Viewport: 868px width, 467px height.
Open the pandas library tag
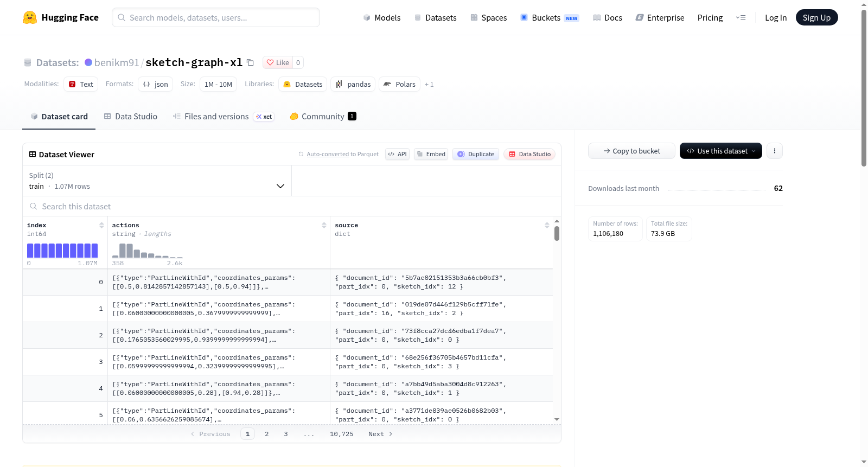pyautogui.click(x=353, y=84)
